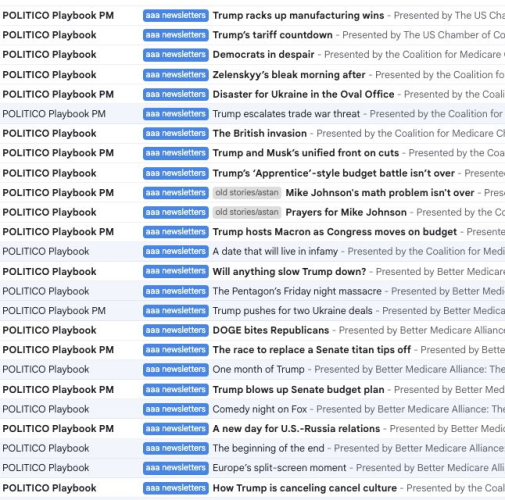Click 'old stories/astan' label on Mike Johnson's math row
The image size is (505, 500).
247,193
